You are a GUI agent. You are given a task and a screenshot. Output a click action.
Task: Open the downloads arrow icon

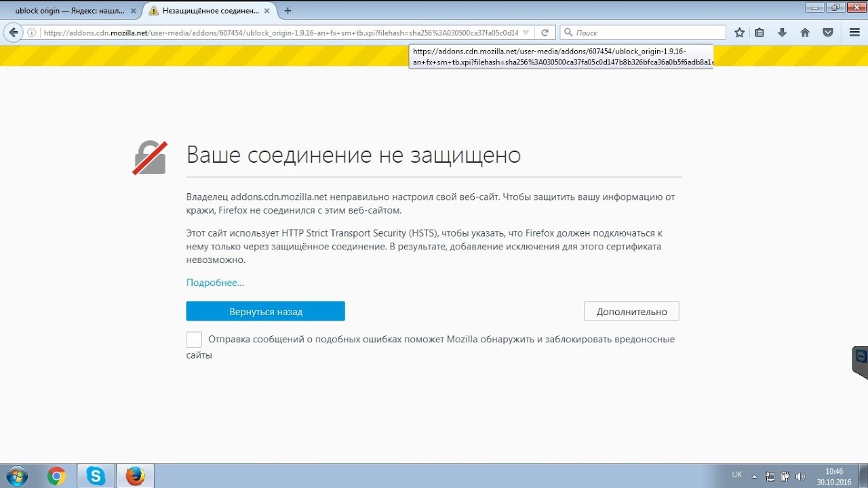[782, 33]
